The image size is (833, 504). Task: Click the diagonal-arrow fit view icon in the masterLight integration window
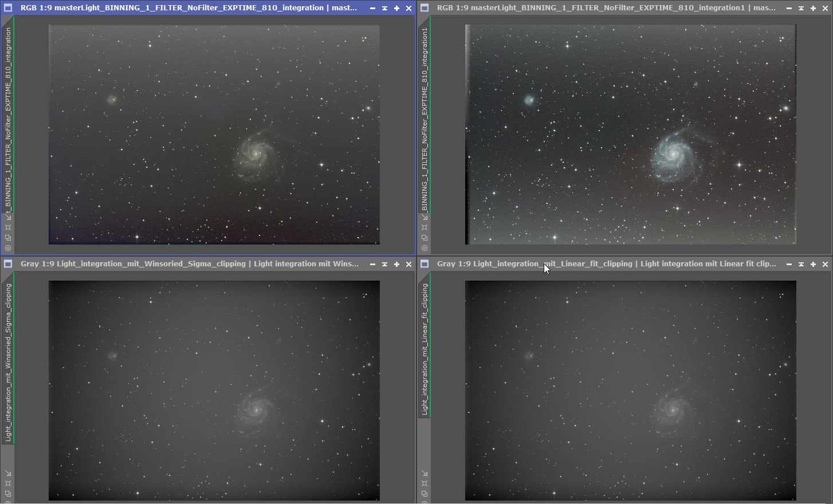pos(8,217)
